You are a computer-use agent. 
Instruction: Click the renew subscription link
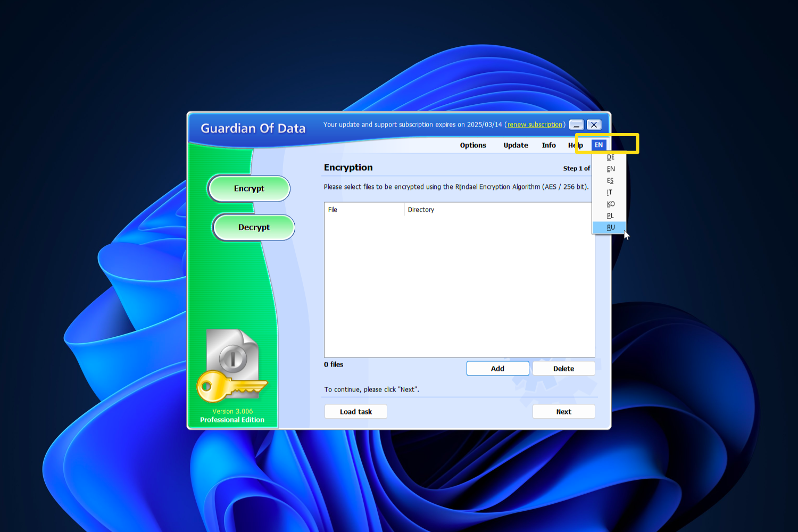click(535, 124)
